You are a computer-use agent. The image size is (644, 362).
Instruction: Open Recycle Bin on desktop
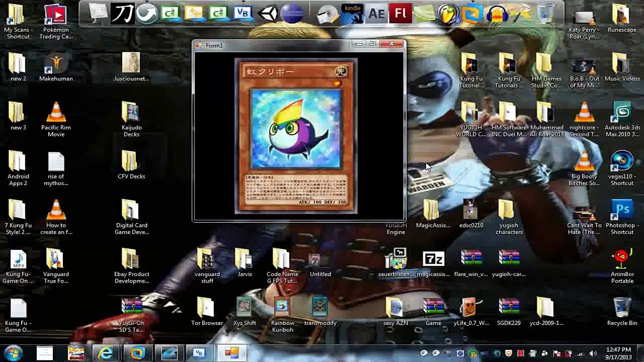[x=622, y=312]
